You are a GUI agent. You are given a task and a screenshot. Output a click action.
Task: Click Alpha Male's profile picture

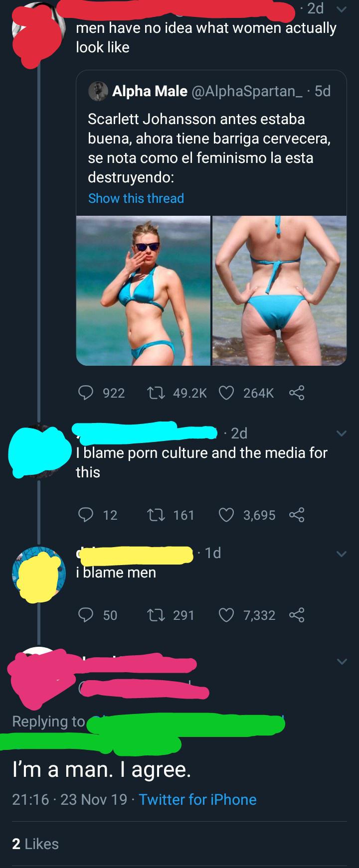[x=97, y=91]
